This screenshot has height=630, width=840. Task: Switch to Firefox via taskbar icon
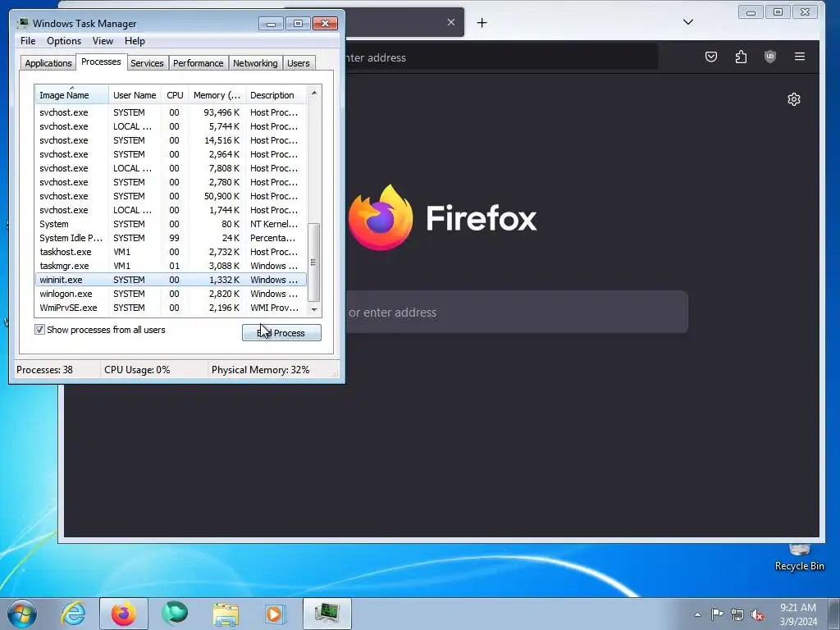tap(124, 614)
